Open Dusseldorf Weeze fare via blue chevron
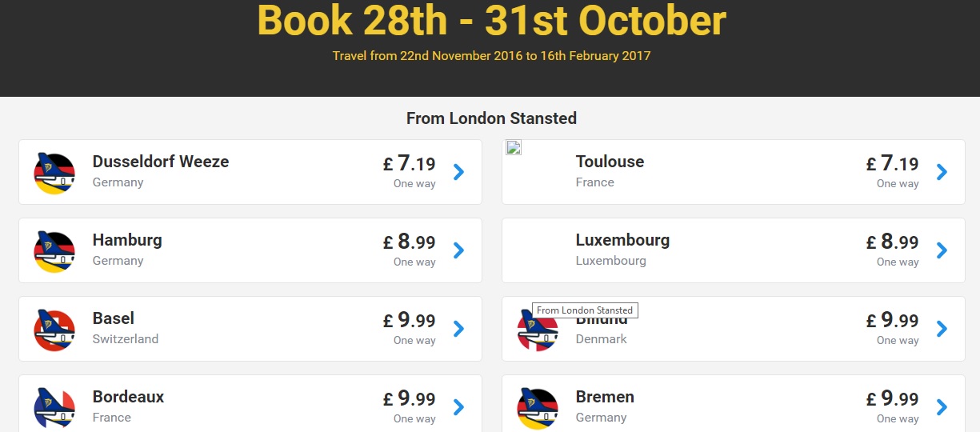Viewport: 980px width, 432px height. pos(458,172)
